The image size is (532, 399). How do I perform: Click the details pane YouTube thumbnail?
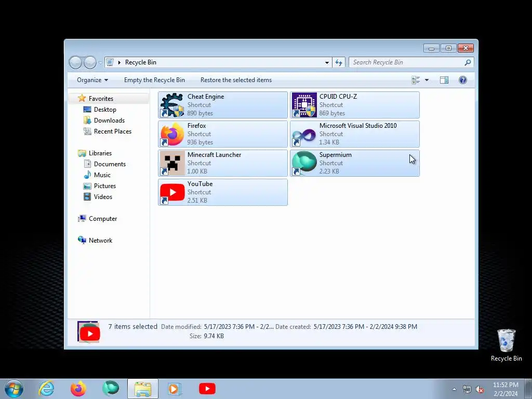pyautogui.click(x=89, y=331)
